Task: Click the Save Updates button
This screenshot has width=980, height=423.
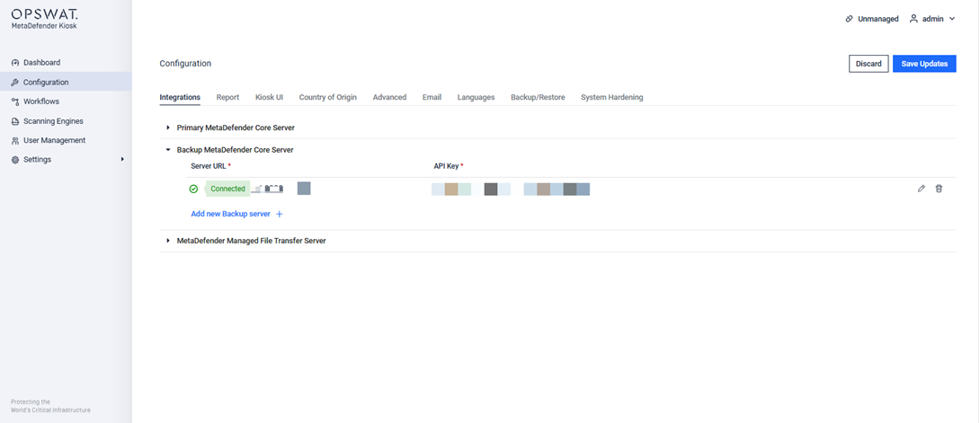Action: pos(924,64)
